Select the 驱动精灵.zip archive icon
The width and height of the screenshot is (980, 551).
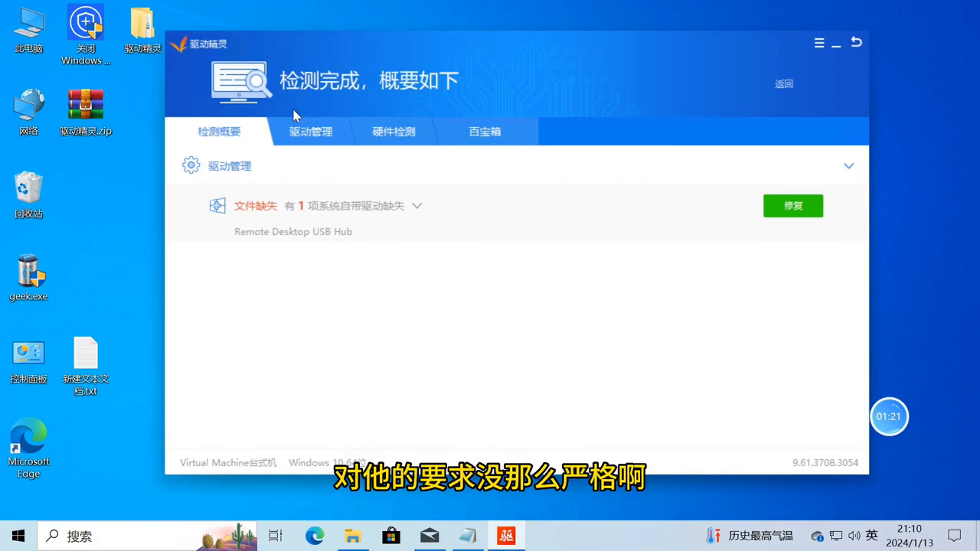[x=86, y=112]
